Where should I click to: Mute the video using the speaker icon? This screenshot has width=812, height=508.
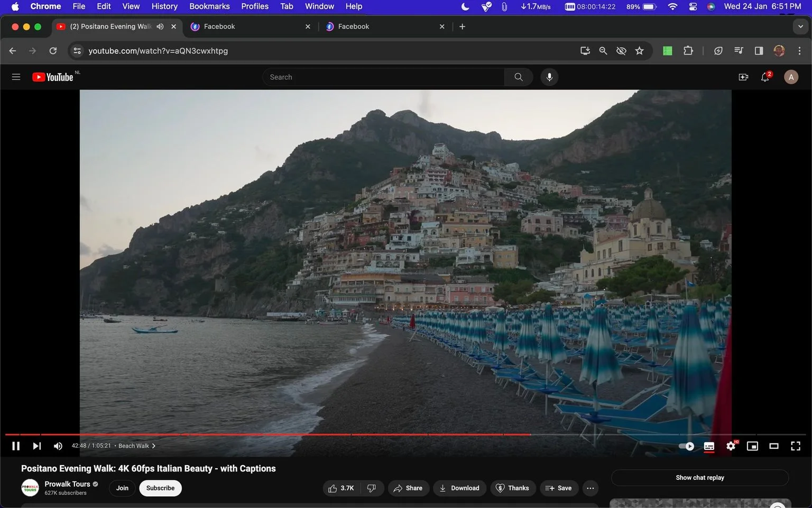coord(58,446)
